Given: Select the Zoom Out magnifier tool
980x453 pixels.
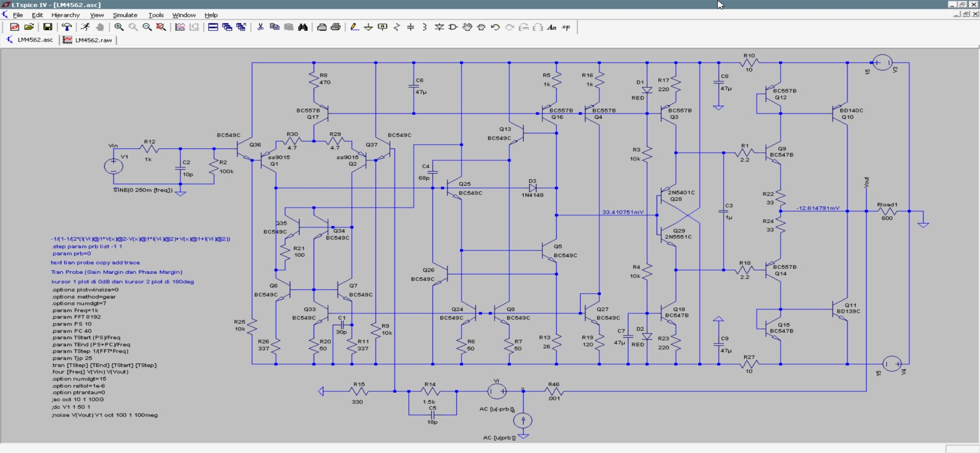Looking at the screenshot, I should [147, 27].
